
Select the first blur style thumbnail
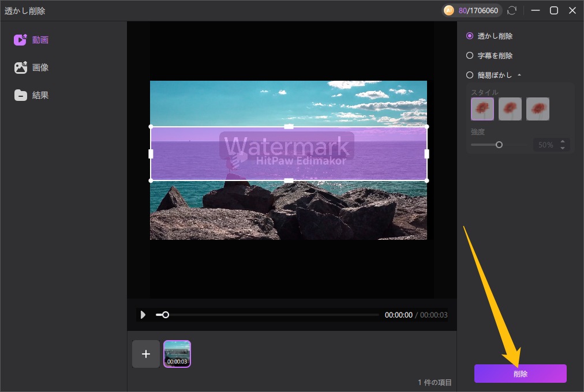point(482,109)
